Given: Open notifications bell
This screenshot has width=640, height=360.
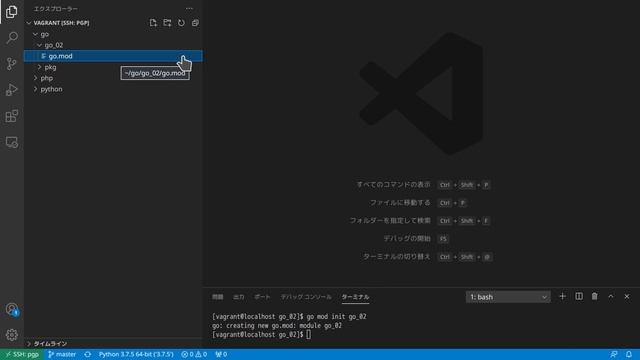Looking at the screenshot, I should 629,354.
